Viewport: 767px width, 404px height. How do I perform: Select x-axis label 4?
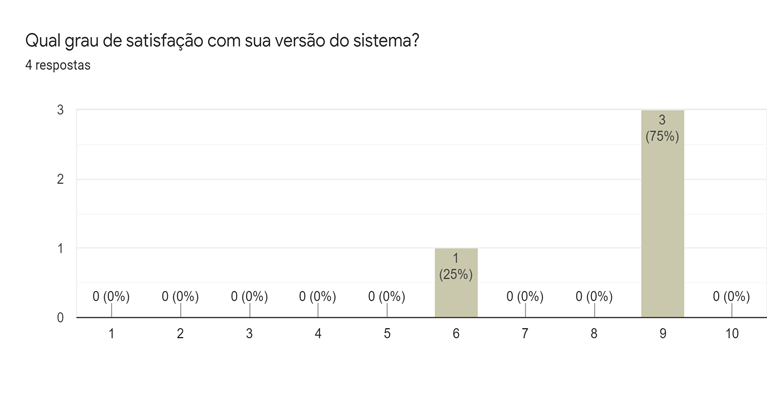click(318, 334)
